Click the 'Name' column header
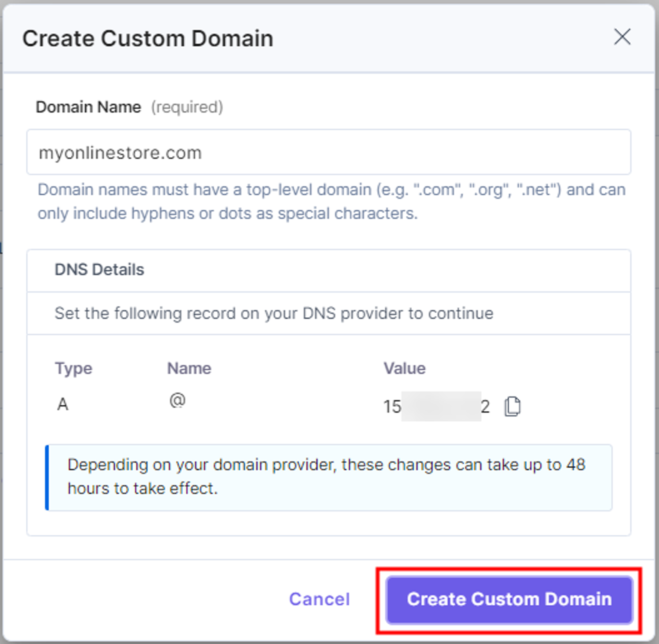Viewport: 659px width, 644px height. pos(189,368)
